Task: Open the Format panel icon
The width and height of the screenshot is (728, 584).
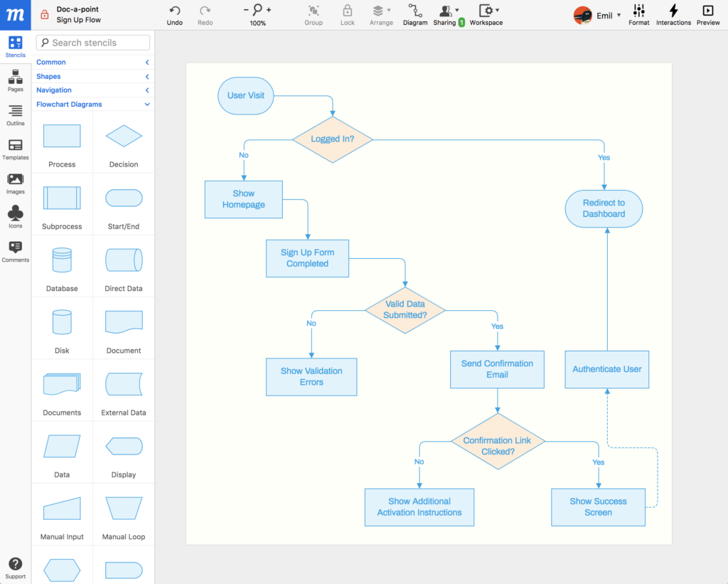Action: [638, 11]
